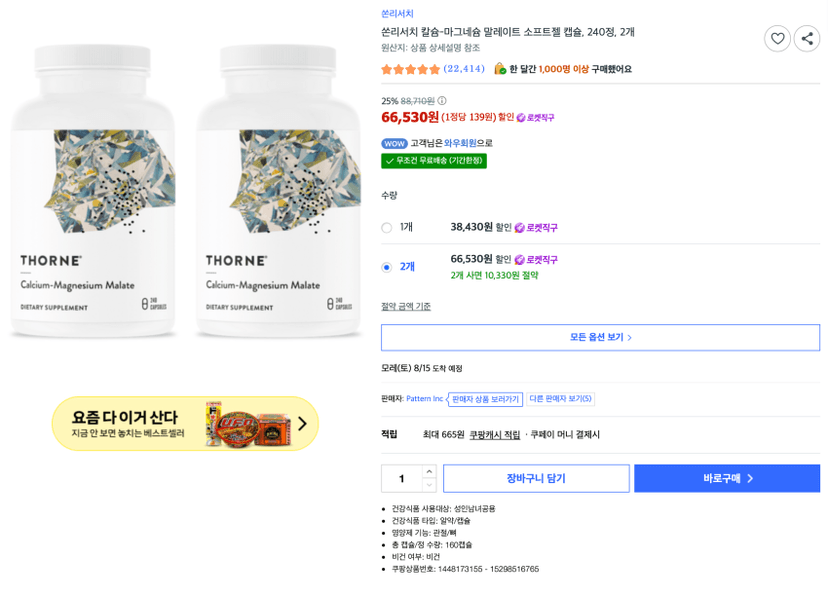This screenshot has height=591, width=828.
Task: Open the share icon
Action: click(807, 39)
